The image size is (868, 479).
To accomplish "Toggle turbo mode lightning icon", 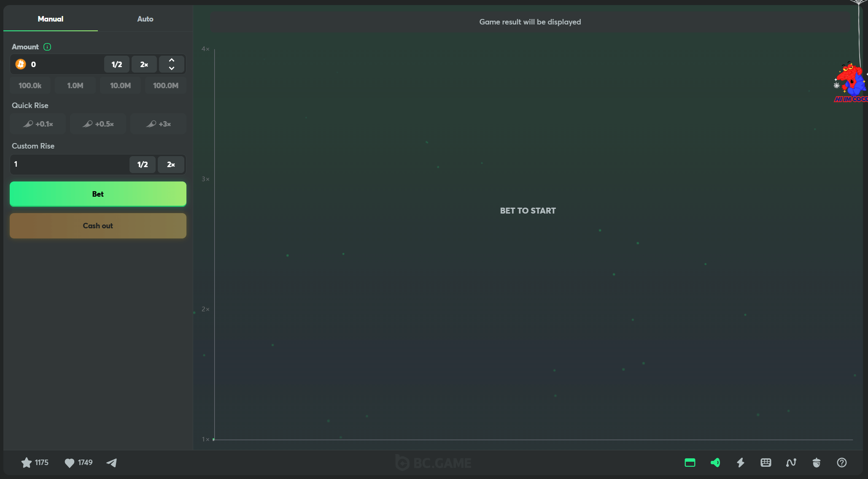I will pos(741,463).
